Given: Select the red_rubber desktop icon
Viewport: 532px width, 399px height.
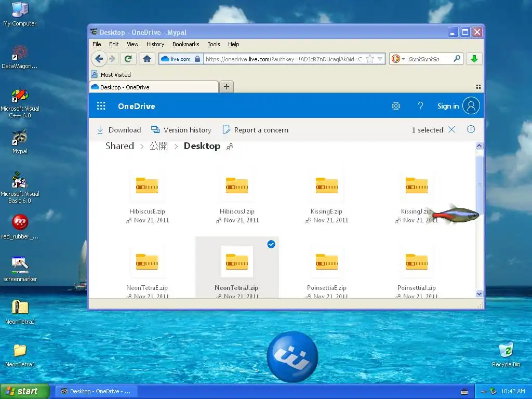Looking at the screenshot, I should pyautogui.click(x=20, y=227).
